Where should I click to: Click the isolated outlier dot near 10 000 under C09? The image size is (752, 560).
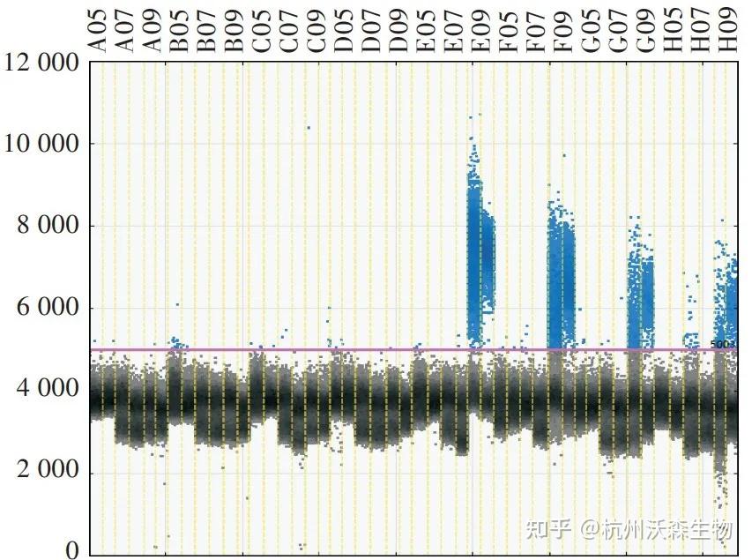click(x=309, y=128)
